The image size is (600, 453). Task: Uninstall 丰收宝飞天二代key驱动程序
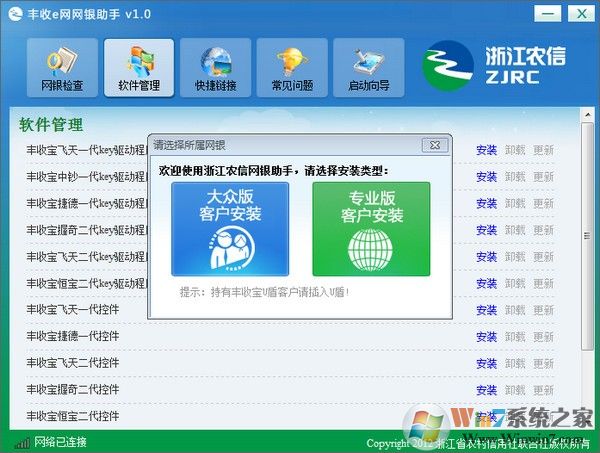click(x=515, y=257)
